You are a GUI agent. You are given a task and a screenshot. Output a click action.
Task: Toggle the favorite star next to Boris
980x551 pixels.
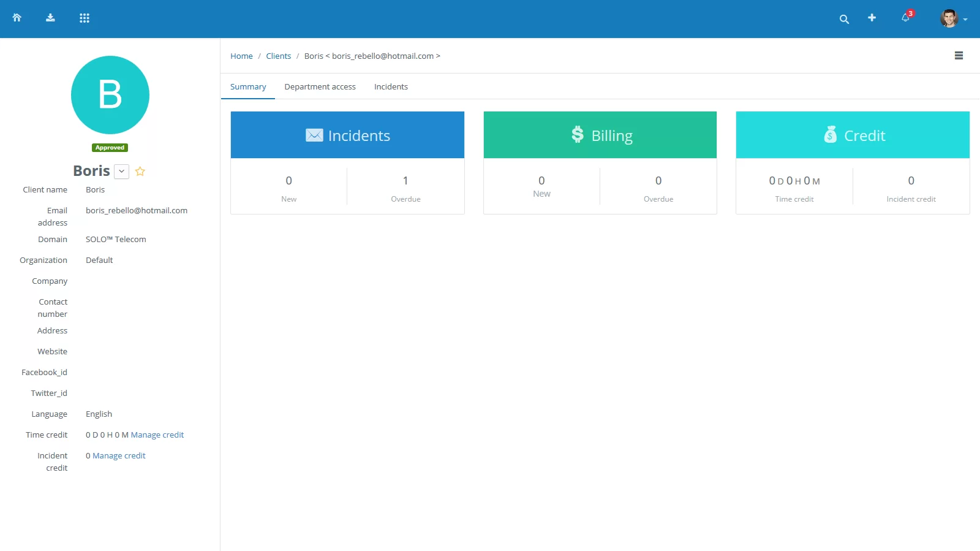pyautogui.click(x=140, y=172)
